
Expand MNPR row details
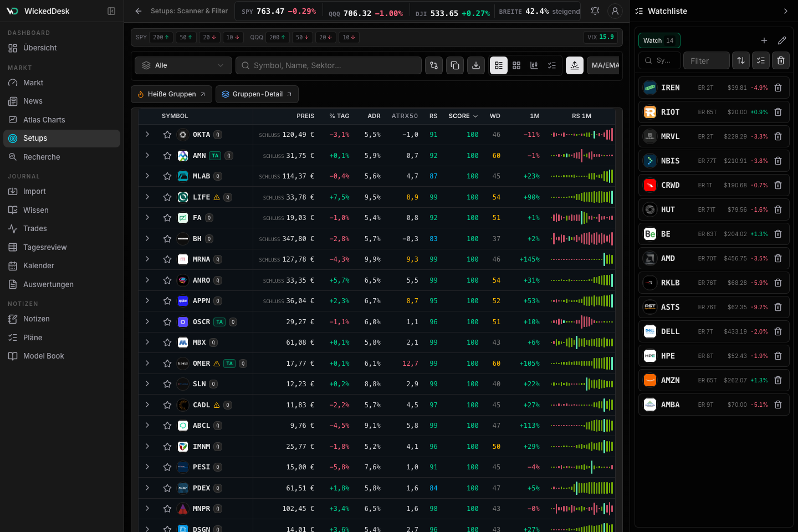(147, 509)
